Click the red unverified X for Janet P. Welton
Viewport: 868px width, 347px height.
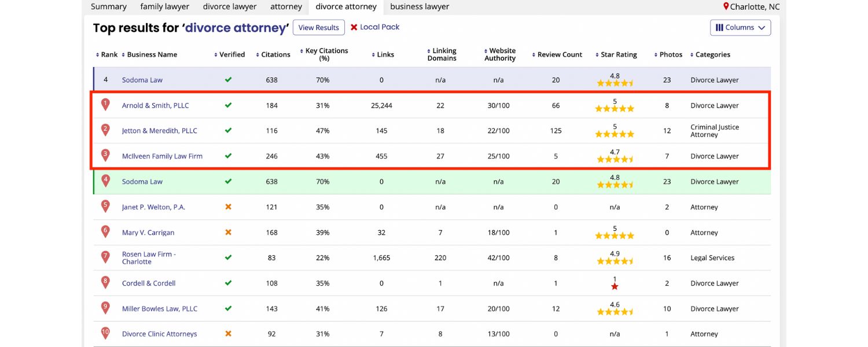228,206
